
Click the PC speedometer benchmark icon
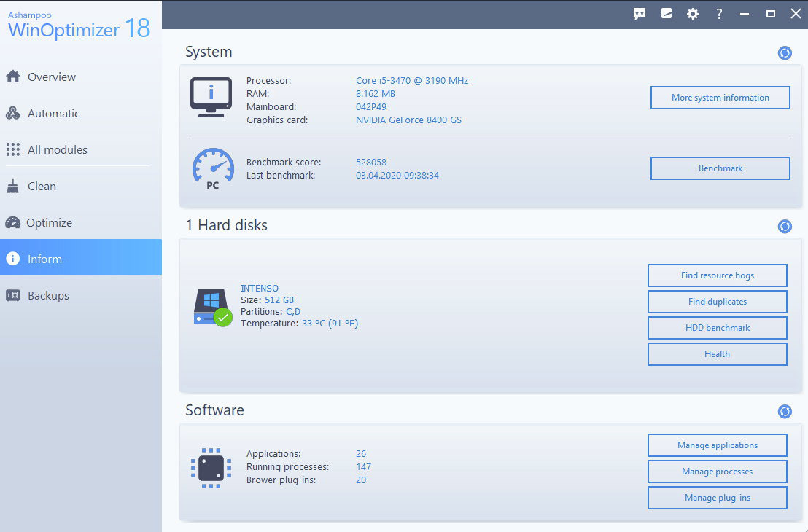pyautogui.click(x=213, y=169)
